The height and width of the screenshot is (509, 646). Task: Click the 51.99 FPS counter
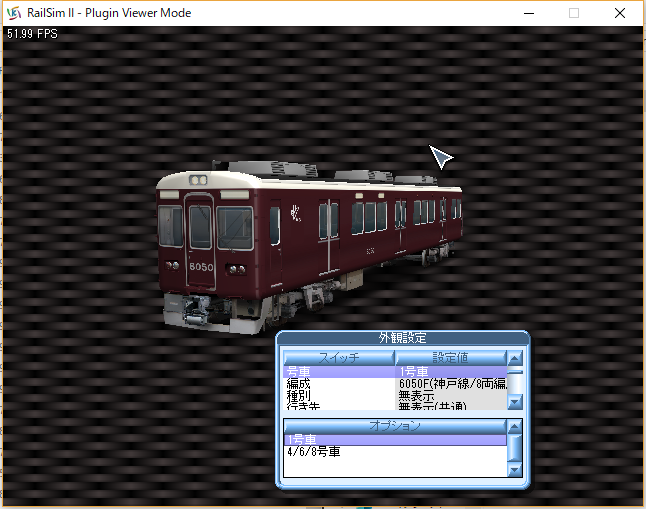tap(32, 34)
